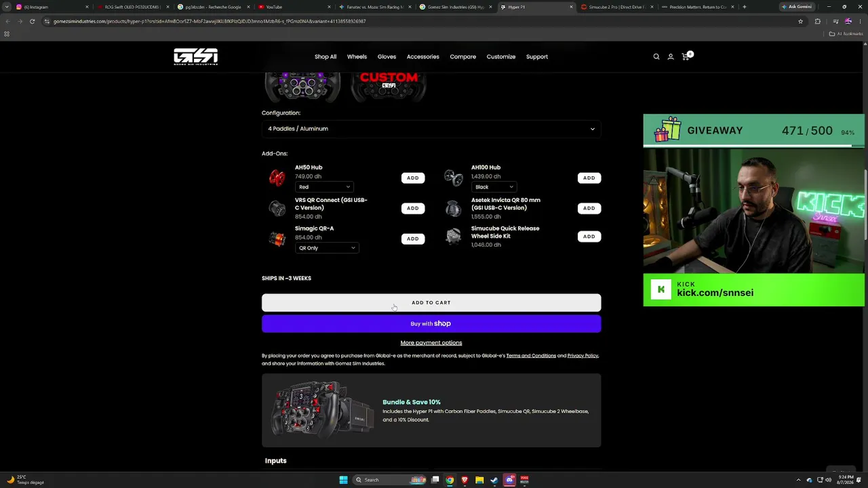The height and width of the screenshot is (488, 868).
Task: Click the Windows taskbar Search box
Action: click(390, 480)
